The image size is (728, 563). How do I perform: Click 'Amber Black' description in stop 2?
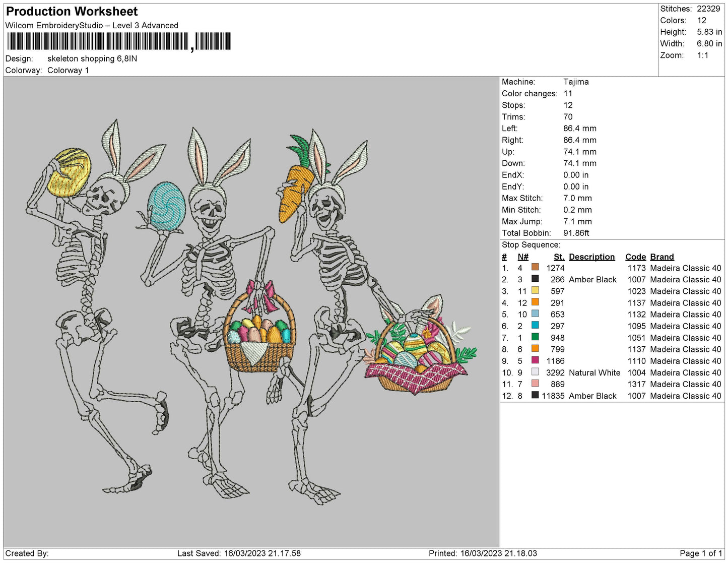coord(592,280)
